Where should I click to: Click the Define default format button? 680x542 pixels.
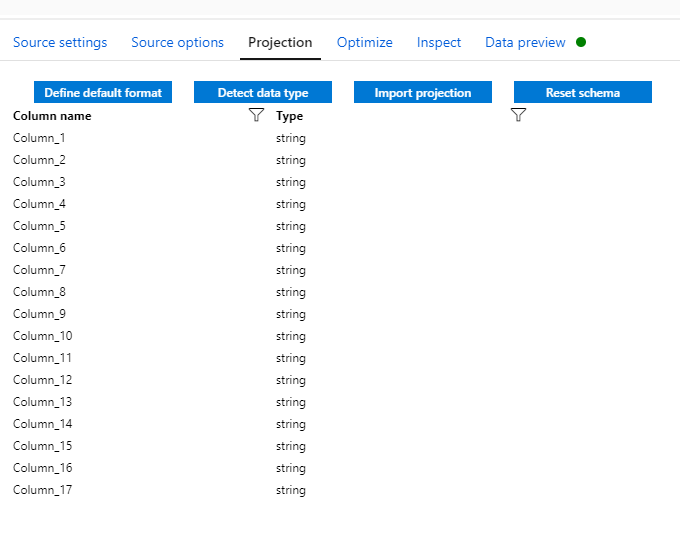[x=103, y=92]
